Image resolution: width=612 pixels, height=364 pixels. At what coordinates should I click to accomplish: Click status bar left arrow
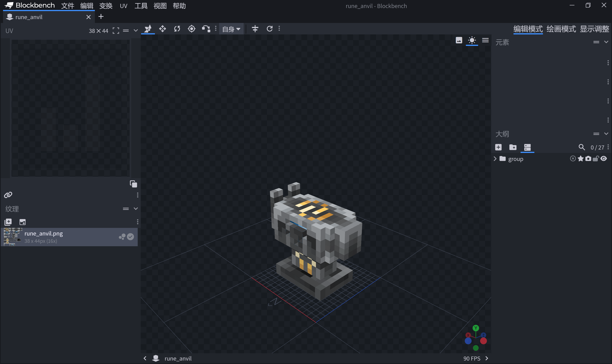(145, 358)
